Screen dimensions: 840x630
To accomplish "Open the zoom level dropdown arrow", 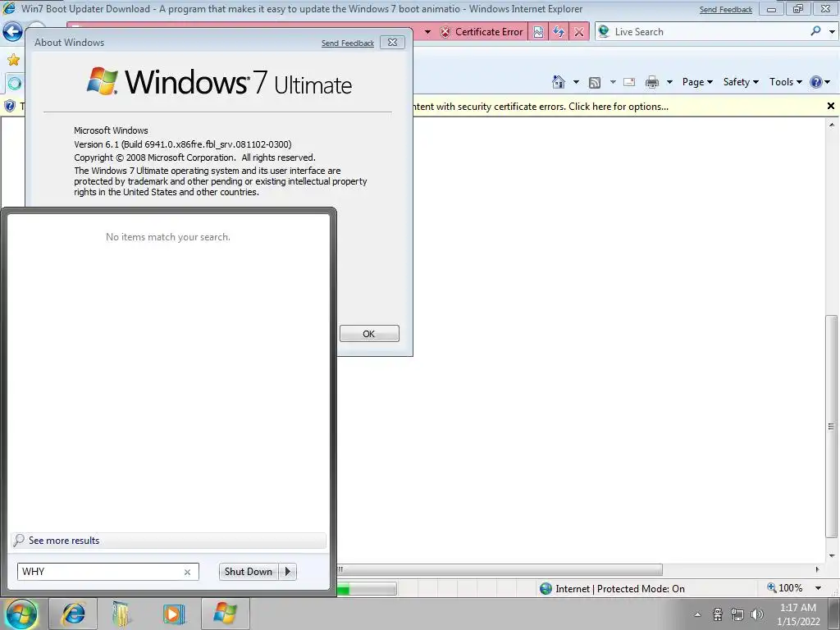I will click(819, 588).
